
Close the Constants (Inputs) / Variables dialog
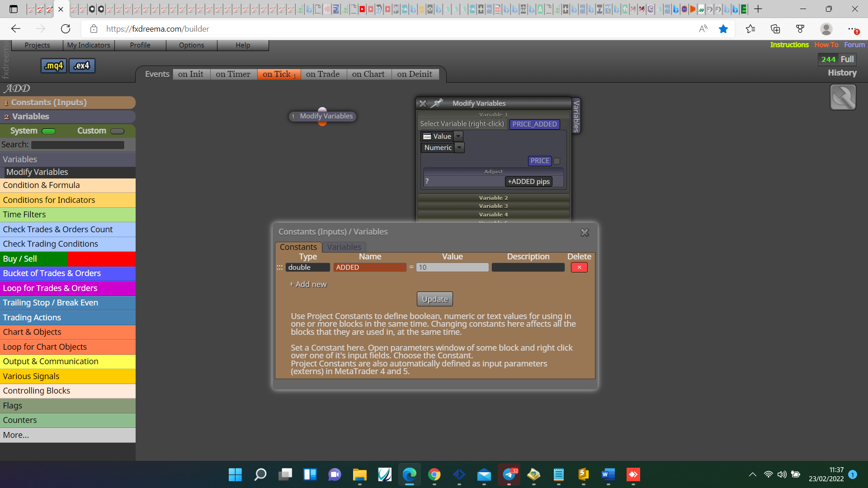585,232
